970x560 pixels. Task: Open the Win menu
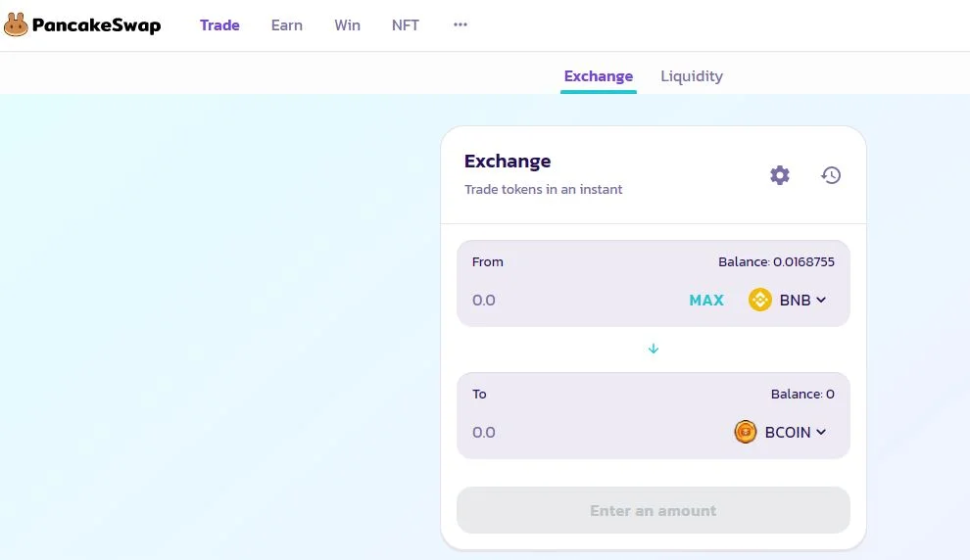coord(348,25)
